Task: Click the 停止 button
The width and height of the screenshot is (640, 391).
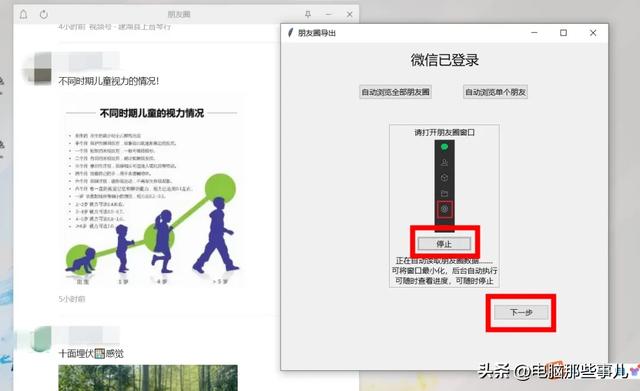Action: (x=444, y=244)
